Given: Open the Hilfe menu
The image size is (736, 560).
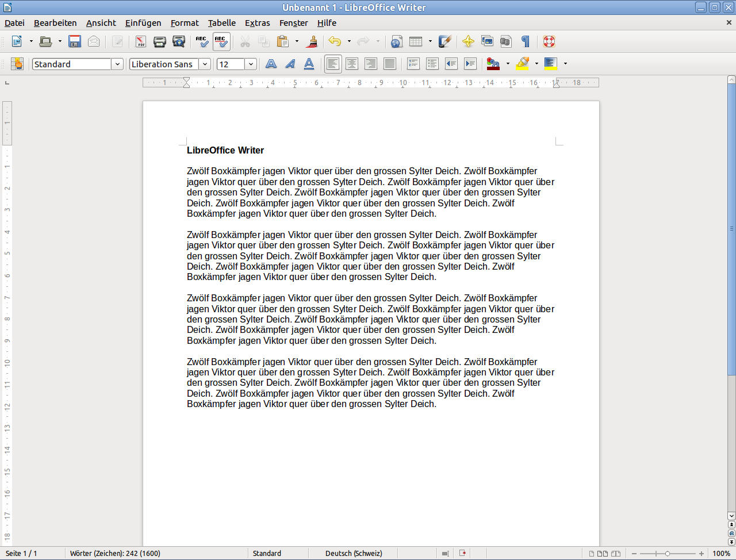Looking at the screenshot, I should [x=327, y=23].
